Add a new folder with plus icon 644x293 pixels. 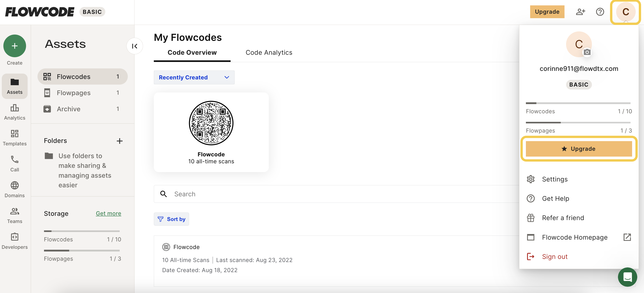tap(119, 141)
